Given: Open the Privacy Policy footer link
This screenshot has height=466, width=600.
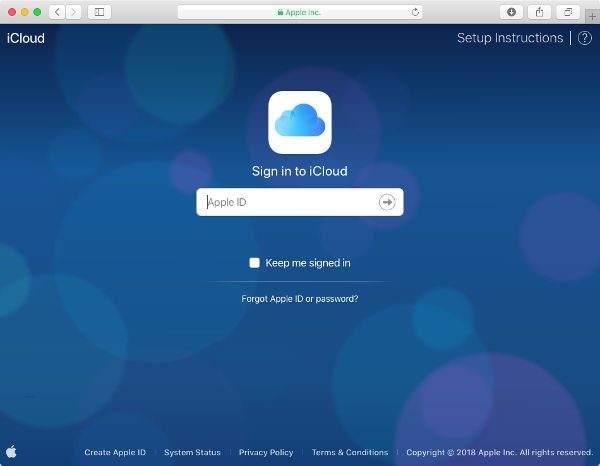Looking at the screenshot, I should click(x=266, y=452).
